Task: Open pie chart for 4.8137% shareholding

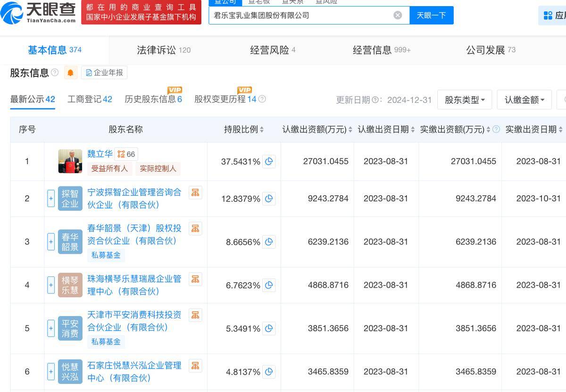Action: pyautogui.click(x=269, y=372)
